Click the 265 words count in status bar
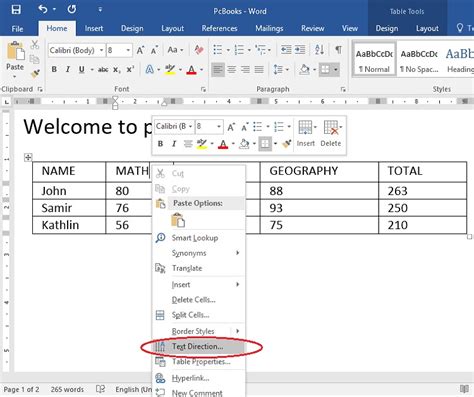474x397 pixels. (x=67, y=389)
